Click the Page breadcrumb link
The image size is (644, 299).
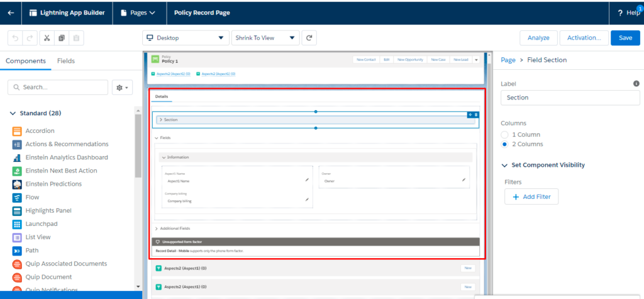pyautogui.click(x=508, y=60)
